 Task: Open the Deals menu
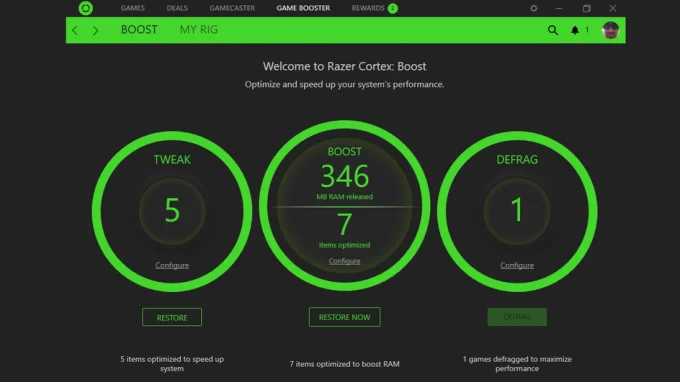177,8
